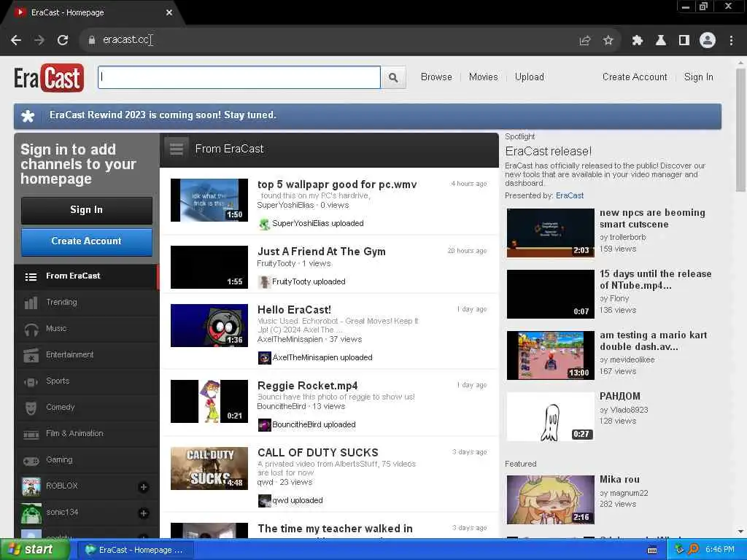Image resolution: width=747 pixels, height=560 pixels.
Task: Open the guide hamburger icon beside From EraCast
Action: coord(177,149)
